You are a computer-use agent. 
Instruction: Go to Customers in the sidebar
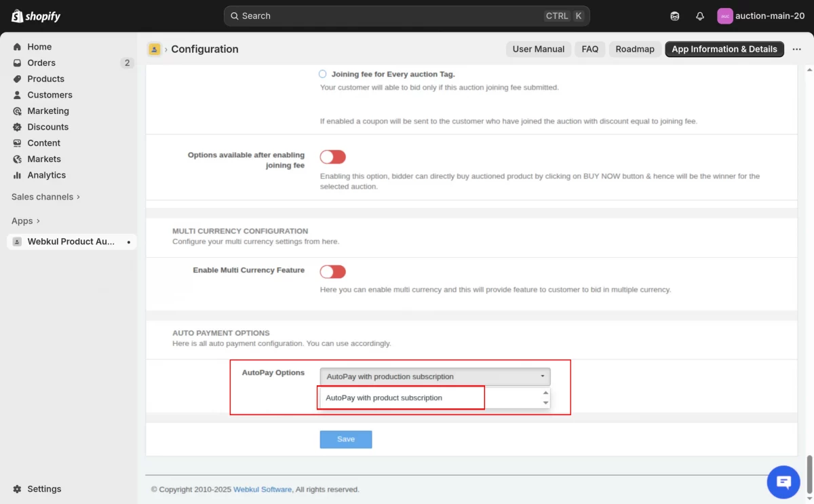[50, 95]
